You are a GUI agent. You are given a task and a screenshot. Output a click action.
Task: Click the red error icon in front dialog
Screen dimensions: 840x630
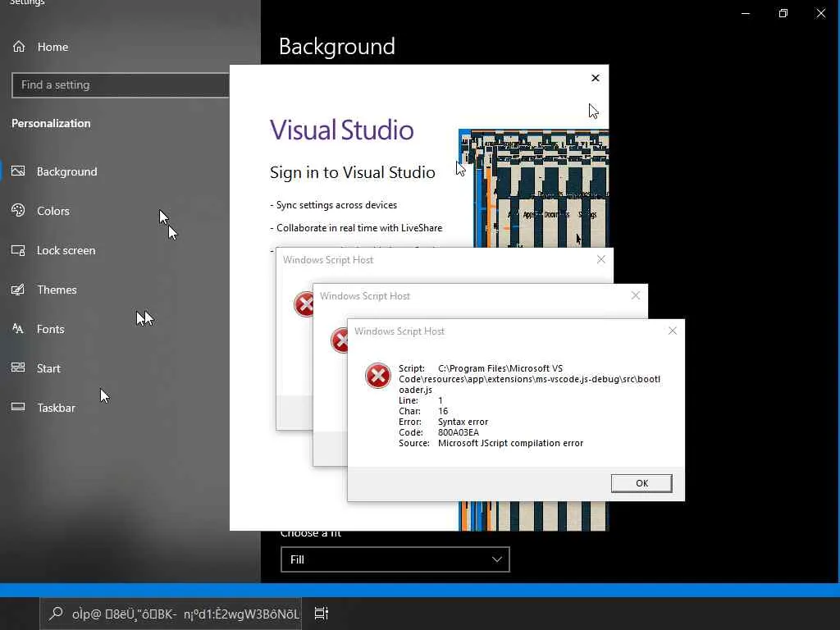377,375
